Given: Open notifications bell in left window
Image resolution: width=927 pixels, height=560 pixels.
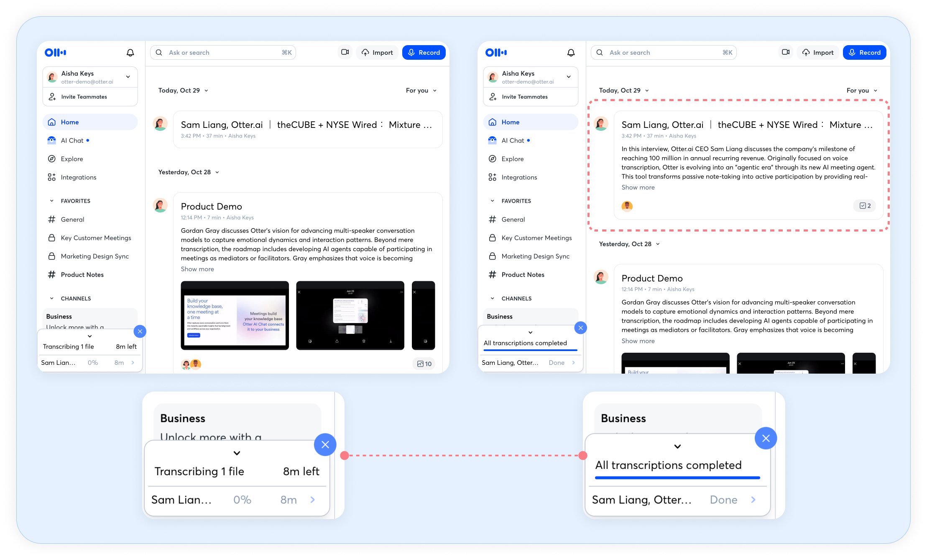Looking at the screenshot, I should click(x=130, y=53).
